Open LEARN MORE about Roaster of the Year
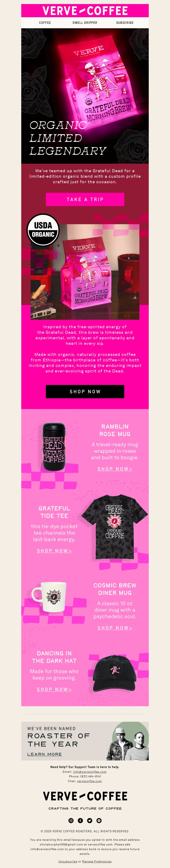Screen dimensions: 170x868 point(44,754)
